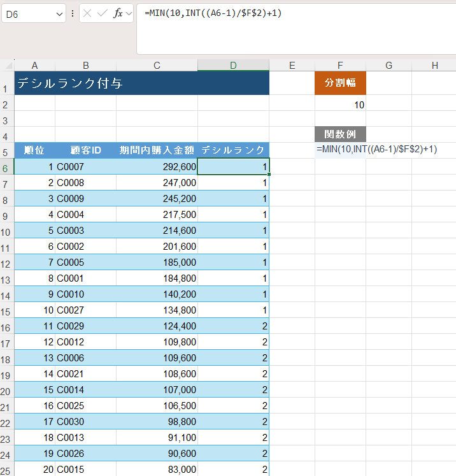Open the Name Box dropdown arrow
The height and width of the screenshot is (476, 456).
(x=59, y=14)
